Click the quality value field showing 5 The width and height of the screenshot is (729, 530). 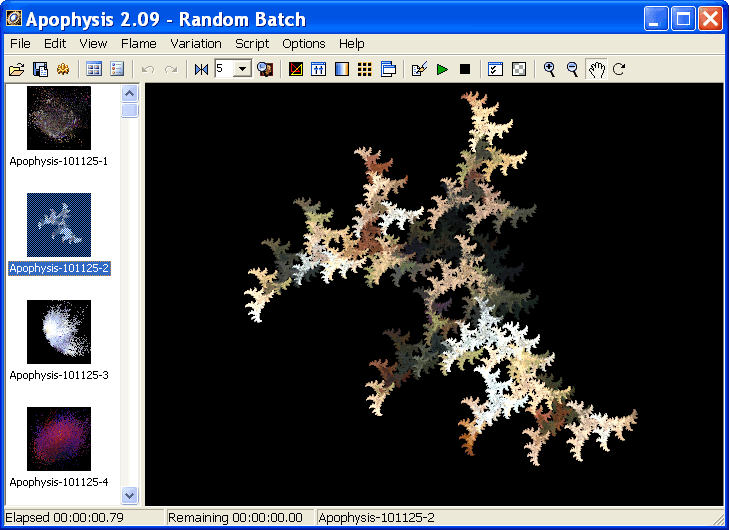pos(224,69)
